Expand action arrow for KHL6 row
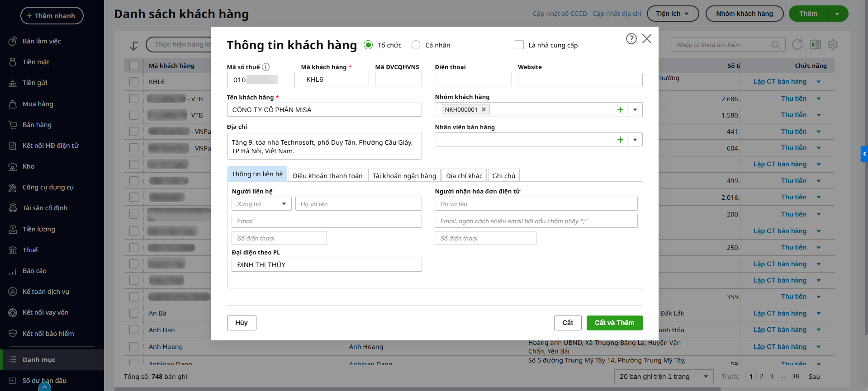Screen dimensions: 868x391 click(819, 82)
